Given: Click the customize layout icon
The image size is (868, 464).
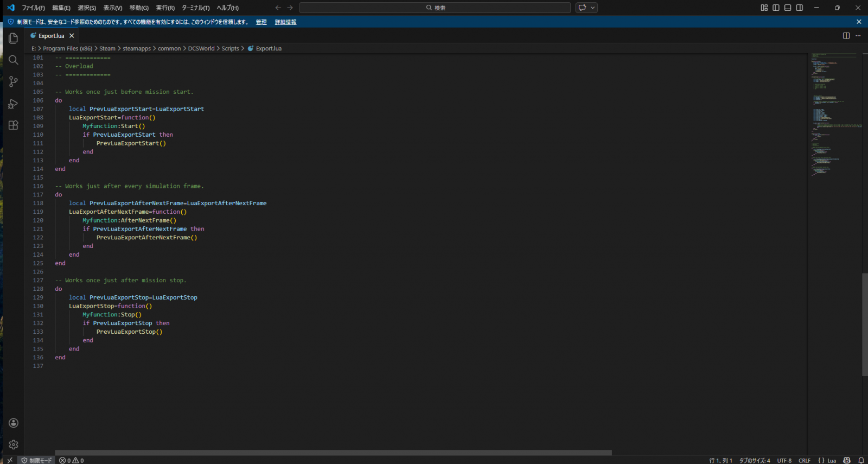Looking at the screenshot, I should (764, 8).
